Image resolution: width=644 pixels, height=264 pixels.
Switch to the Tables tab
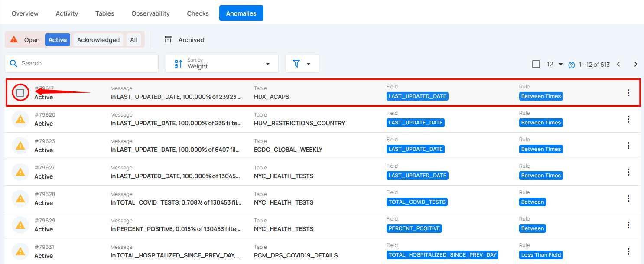coord(105,13)
